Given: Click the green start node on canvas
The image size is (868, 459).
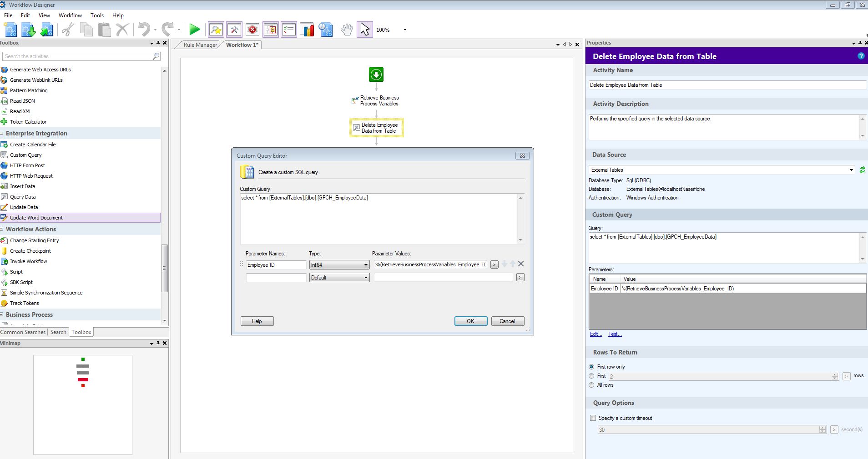Looking at the screenshot, I should 376,75.
